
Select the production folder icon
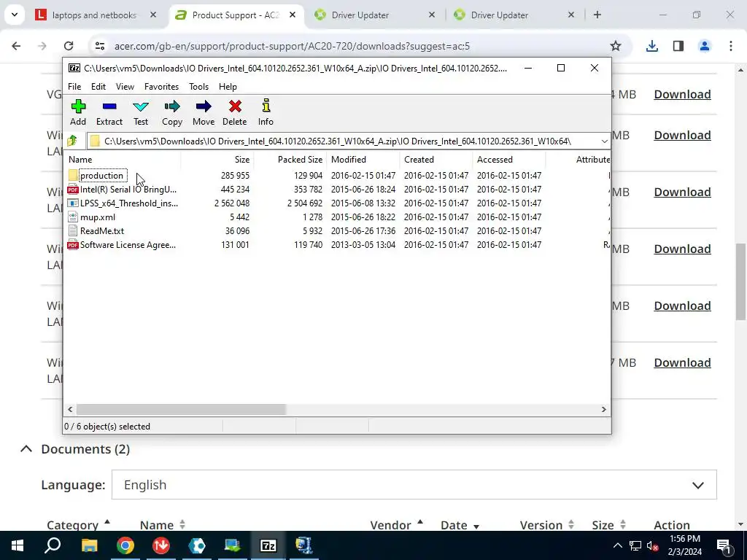[x=73, y=175]
